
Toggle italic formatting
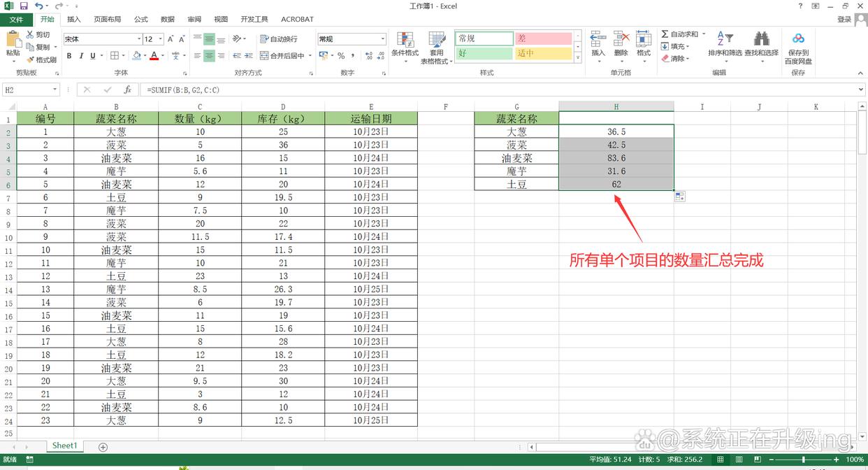click(x=81, y=56)
